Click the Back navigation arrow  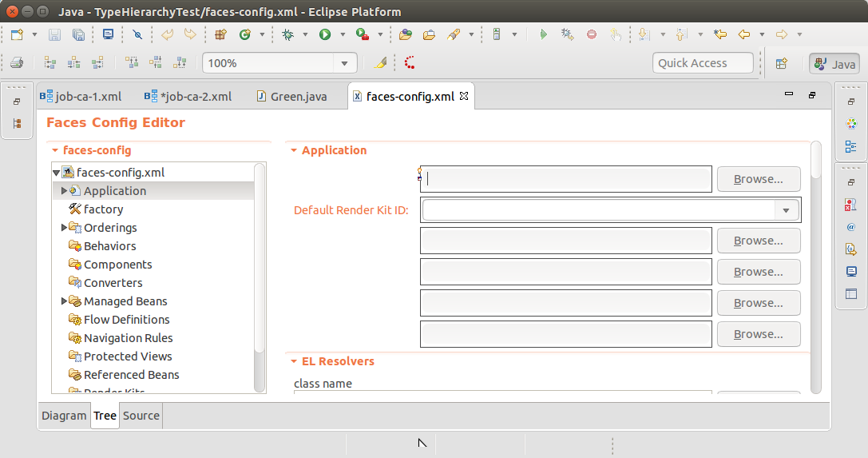(x=744, y=34)
